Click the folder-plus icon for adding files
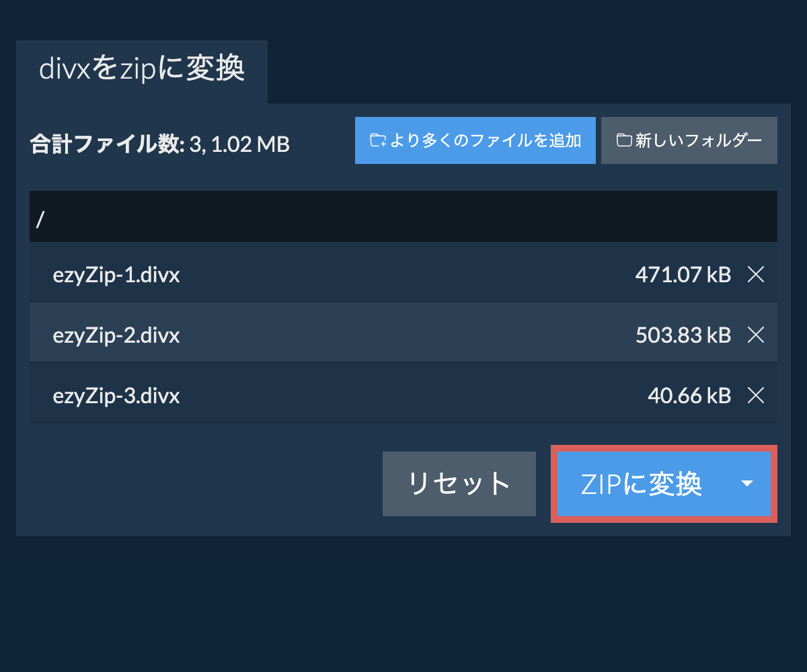 point(379,140)
